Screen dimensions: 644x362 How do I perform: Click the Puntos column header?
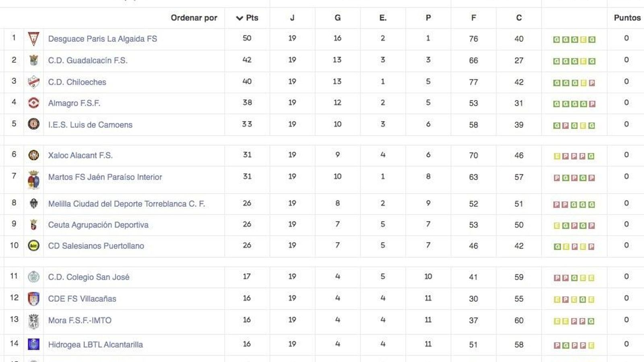point(626,18)
